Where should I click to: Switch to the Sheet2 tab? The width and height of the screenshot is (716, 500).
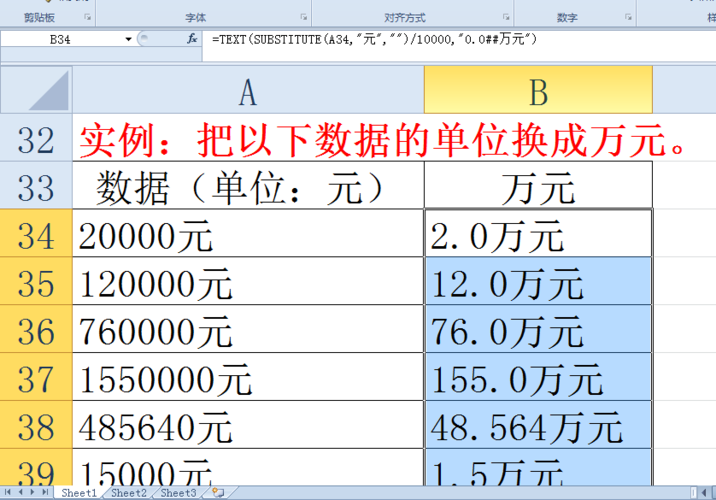129,493
